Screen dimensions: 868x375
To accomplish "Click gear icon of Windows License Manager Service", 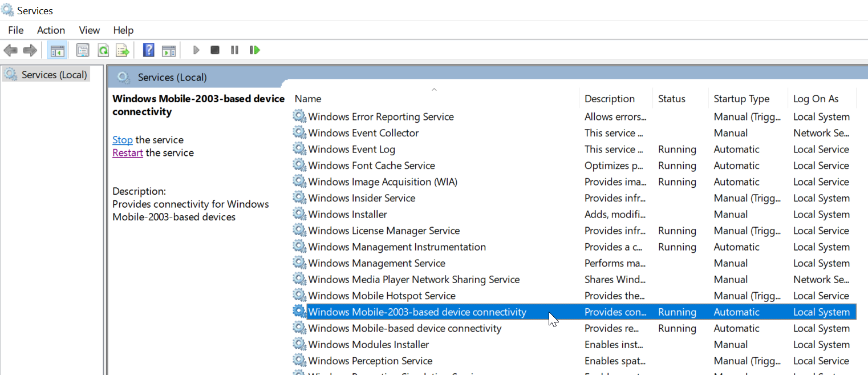I will 299,230.
